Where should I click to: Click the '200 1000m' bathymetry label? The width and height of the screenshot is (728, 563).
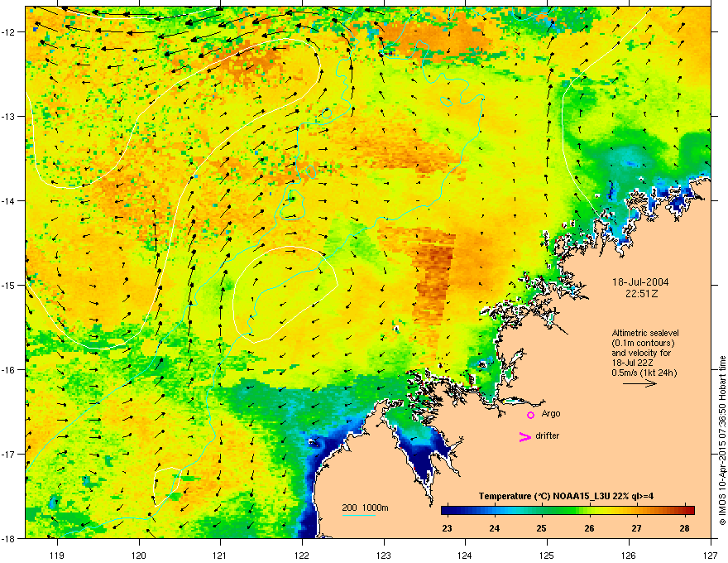365,508
